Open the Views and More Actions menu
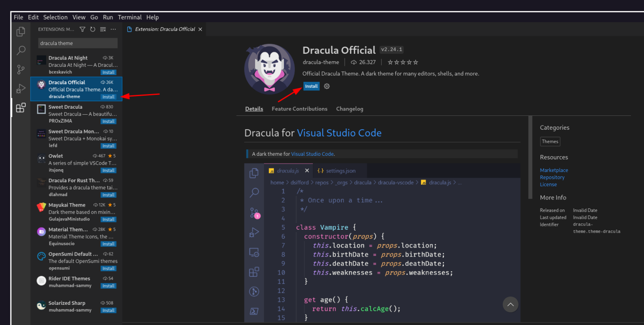 113,29
